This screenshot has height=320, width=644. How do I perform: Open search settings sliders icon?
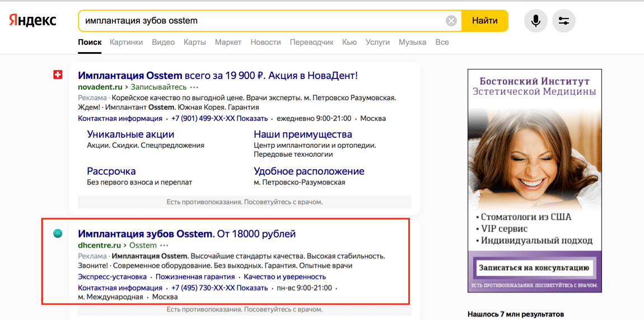pos(564,21)
